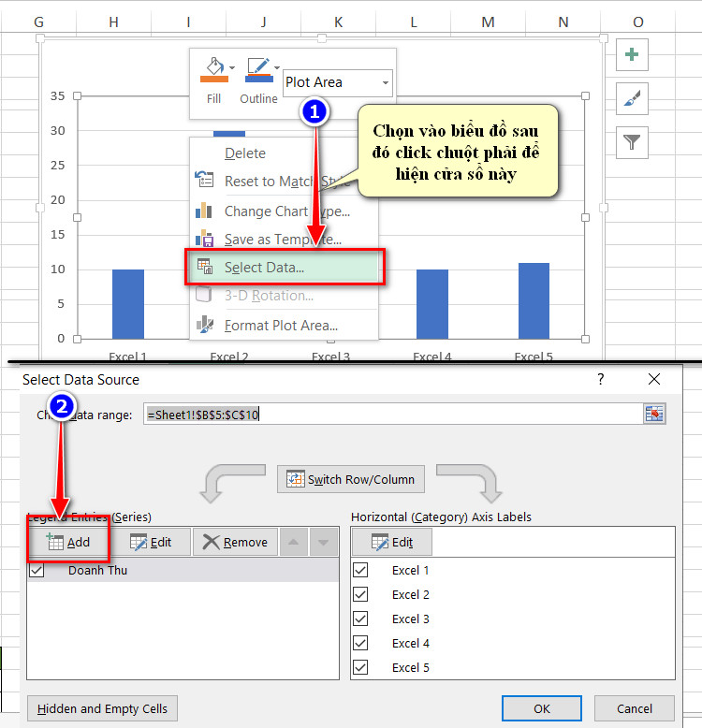
Task: Toggle the Excel 4 category checkbox
Action: pyautogui.click(x=360, y=643)
